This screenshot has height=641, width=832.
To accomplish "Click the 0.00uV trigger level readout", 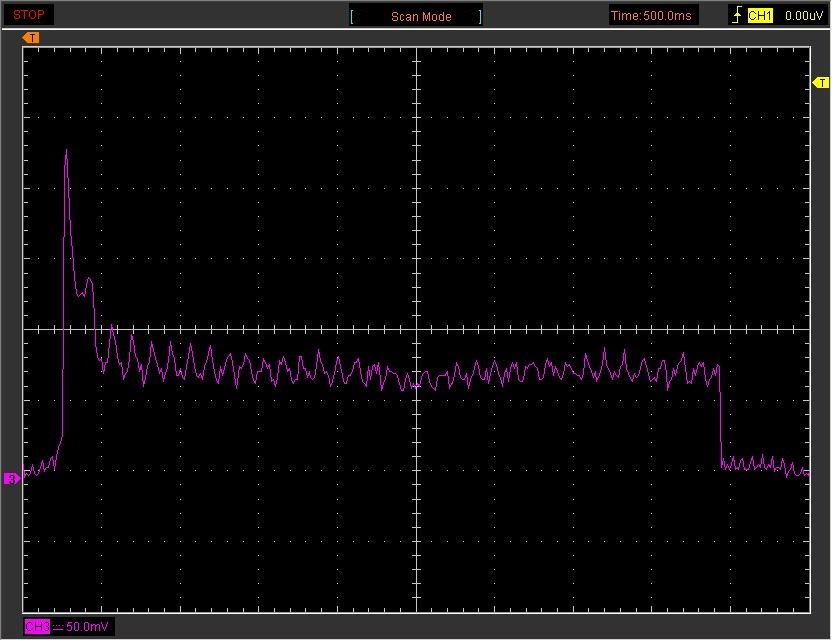I will point(803,15).
